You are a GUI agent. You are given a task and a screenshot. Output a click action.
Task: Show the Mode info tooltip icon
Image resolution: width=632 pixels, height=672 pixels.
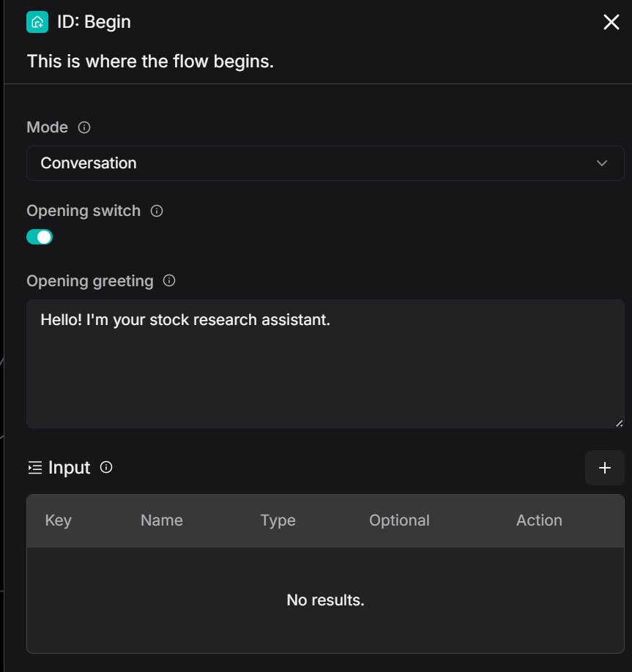(x=84, y=127)
